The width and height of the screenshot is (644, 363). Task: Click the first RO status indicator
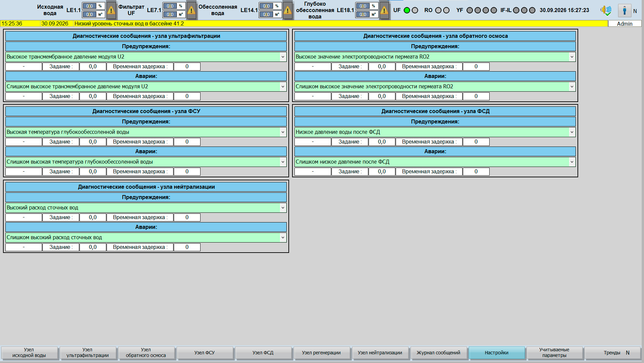pyautogui.click(x=438, y=10)
